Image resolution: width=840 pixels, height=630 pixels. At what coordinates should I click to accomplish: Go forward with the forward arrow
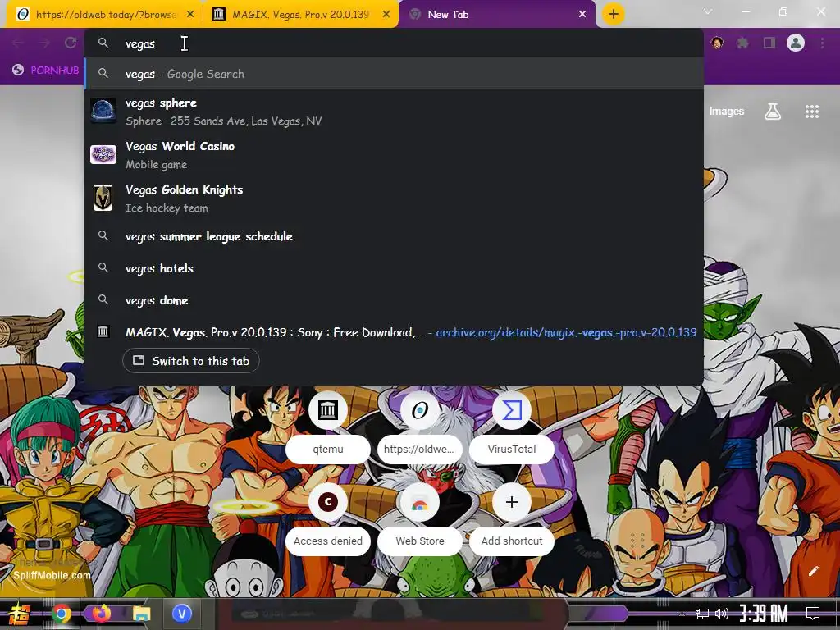point(44,43)
